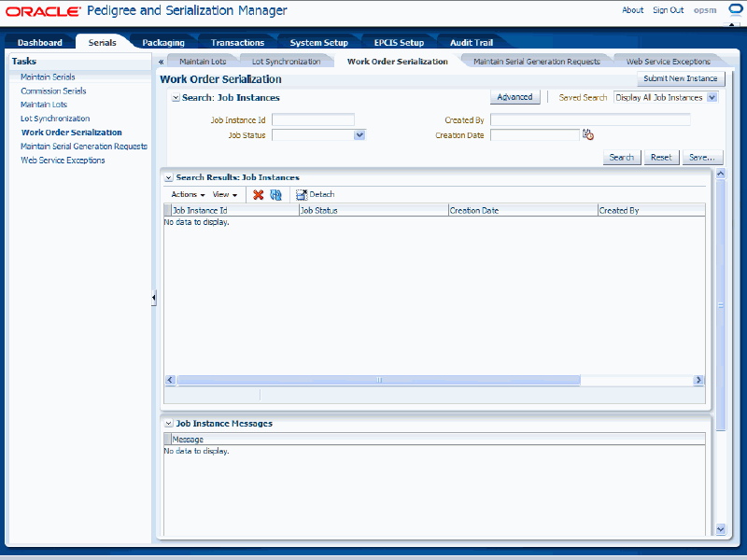The image size is (747, 560).
Task: Click the Reset button
Action: click(x=661, y=157)
